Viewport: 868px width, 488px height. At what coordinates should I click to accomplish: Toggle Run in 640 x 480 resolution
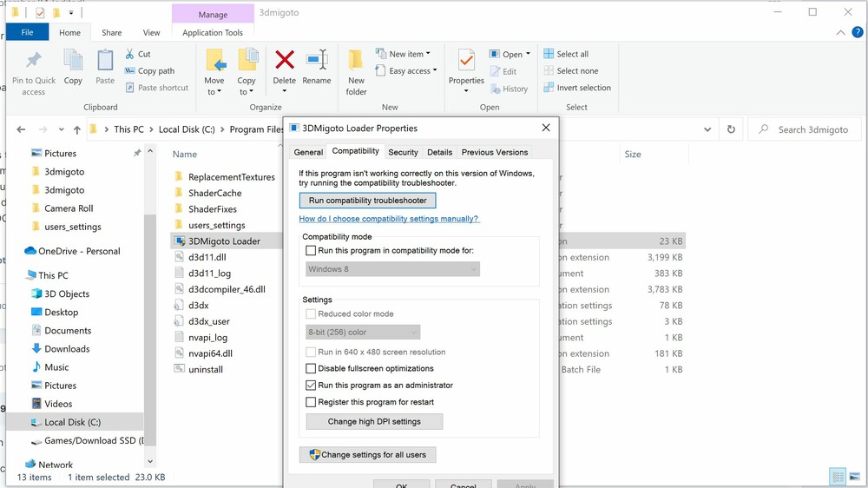tap(311, 352)
